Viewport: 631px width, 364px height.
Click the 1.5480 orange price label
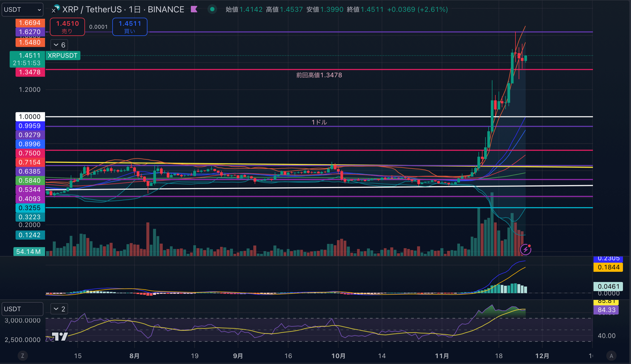tap(30, 42)
